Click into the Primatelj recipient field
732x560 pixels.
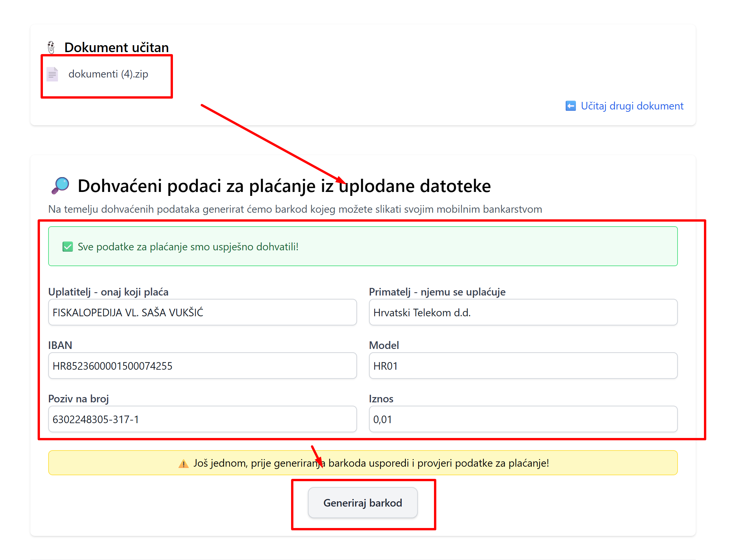click(x=523, y=312)
